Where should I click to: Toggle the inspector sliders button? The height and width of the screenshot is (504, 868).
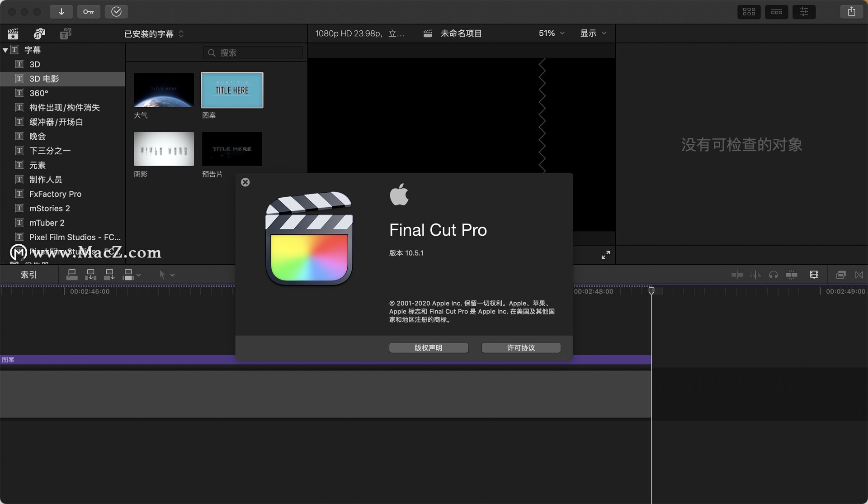[804, 12]
